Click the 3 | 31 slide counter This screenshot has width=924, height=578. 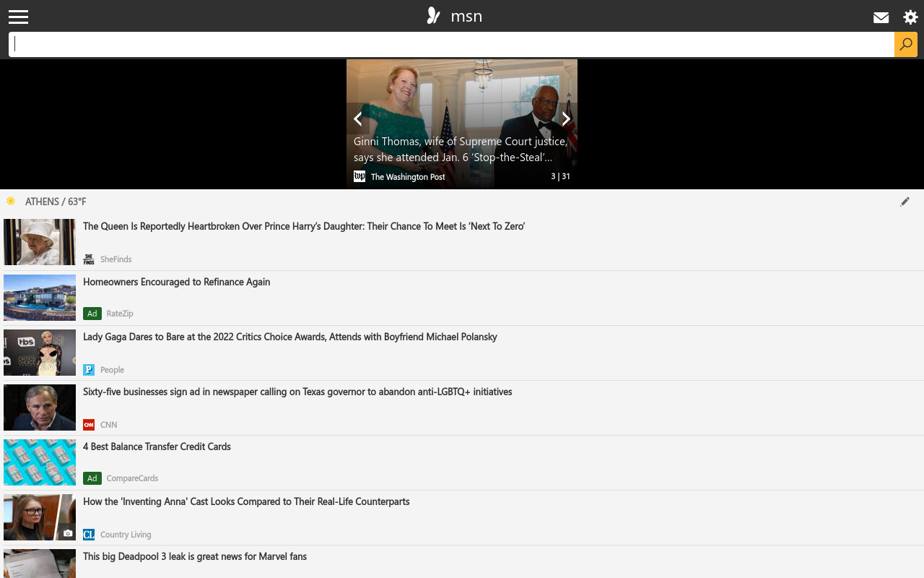(x=560, y=176)
